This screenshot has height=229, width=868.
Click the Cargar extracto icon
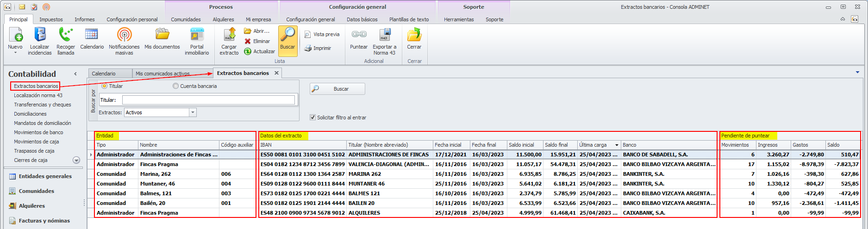[x=229, y=36]
